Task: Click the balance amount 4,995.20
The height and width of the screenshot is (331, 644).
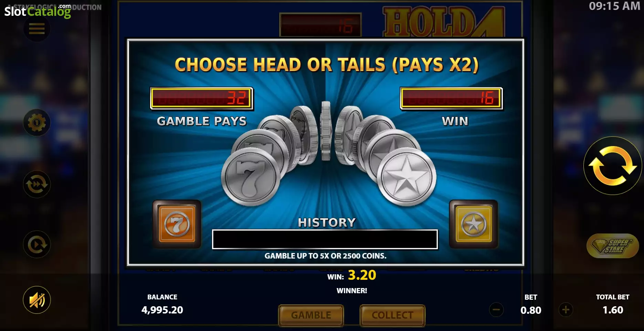Action: pos(162,310)
